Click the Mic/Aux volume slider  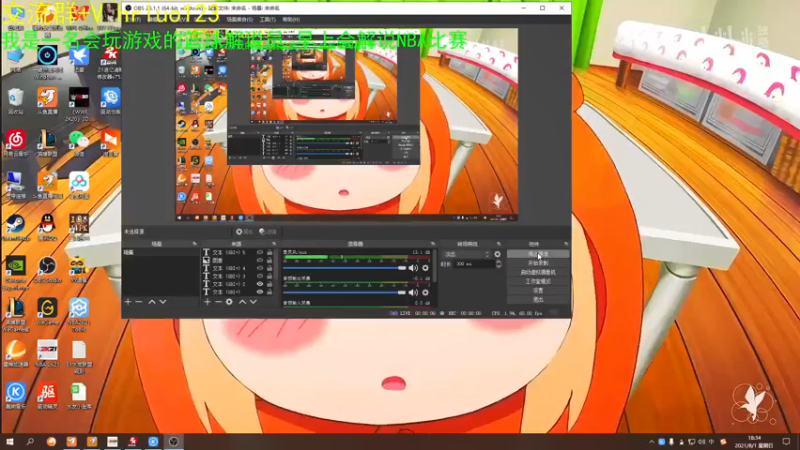coord(344,268)
